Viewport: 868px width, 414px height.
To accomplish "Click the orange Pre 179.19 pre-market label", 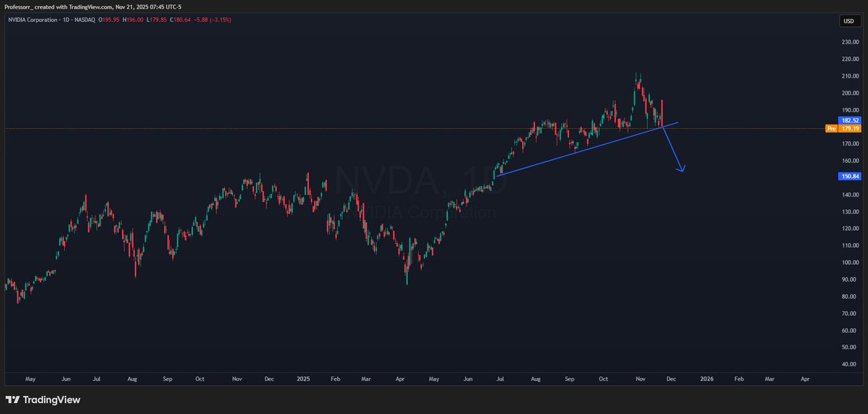I will [842, 129].
